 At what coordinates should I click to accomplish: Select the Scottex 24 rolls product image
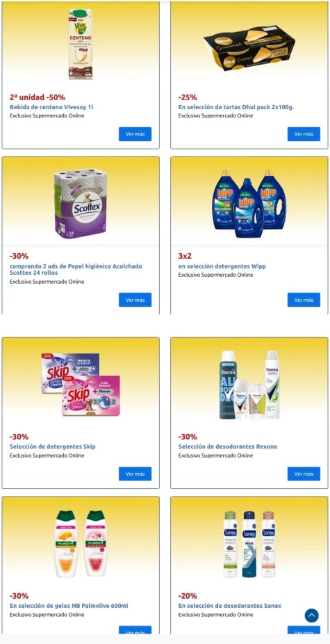click(81, 204)
